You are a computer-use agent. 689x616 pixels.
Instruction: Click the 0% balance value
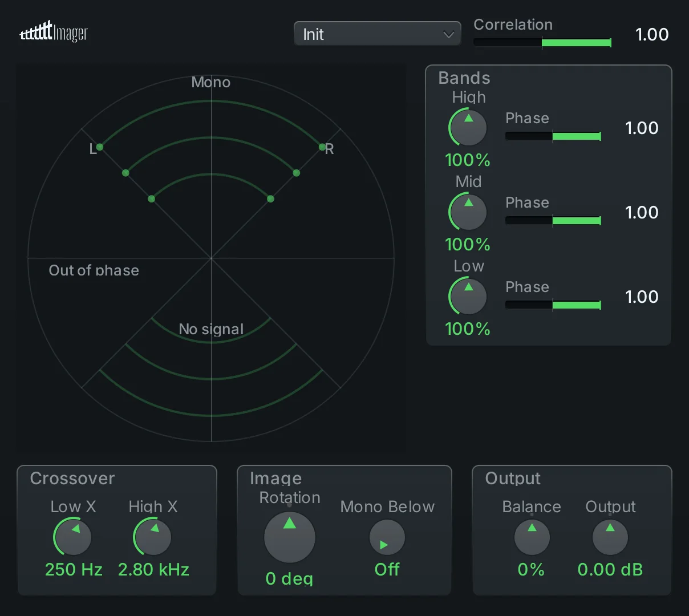point(531,569)
